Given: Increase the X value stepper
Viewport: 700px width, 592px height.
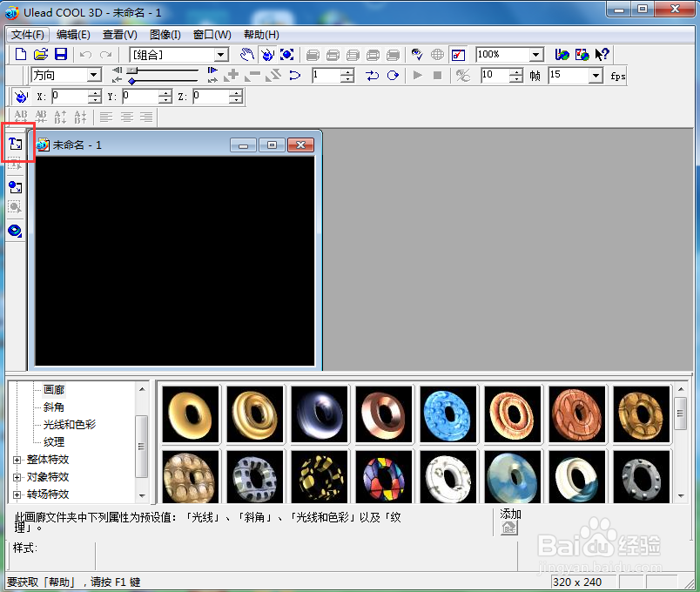Looking at the screenshot, I should click(x=95, y=93).
